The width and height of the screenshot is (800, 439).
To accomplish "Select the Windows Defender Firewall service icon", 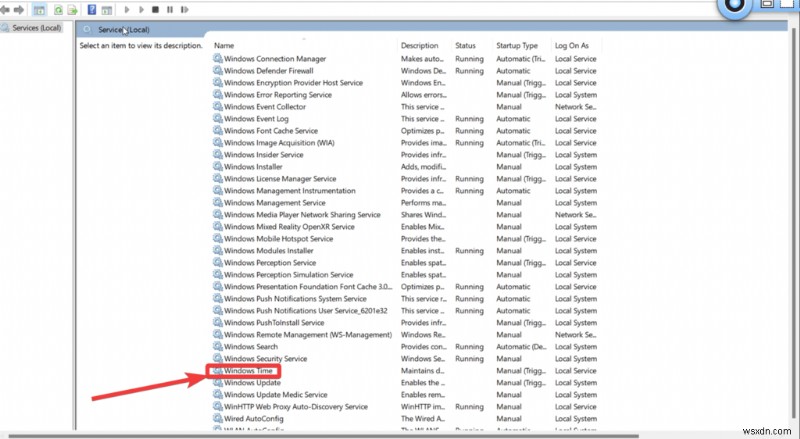I will [x=218, y=70].
